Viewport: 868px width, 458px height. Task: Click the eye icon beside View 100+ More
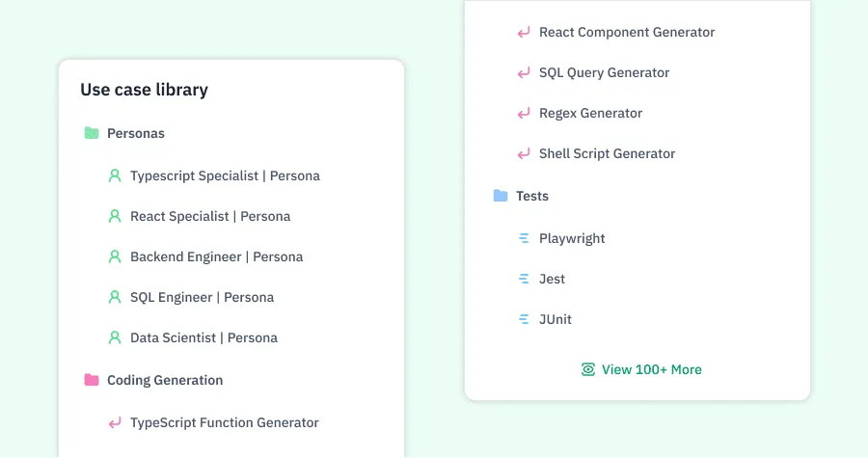pyautogui.click(x=588, y=369)
